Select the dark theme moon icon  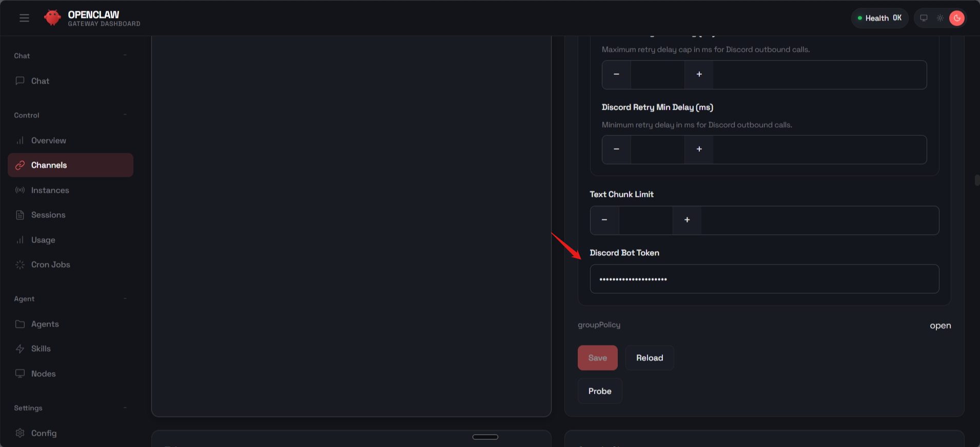pyautogui.click(x=957, y=18)
